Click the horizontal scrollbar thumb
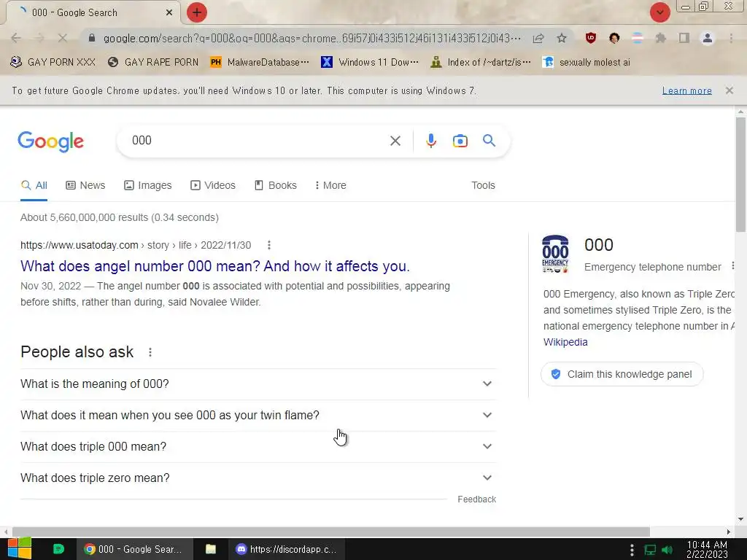 tap(330, 532)
